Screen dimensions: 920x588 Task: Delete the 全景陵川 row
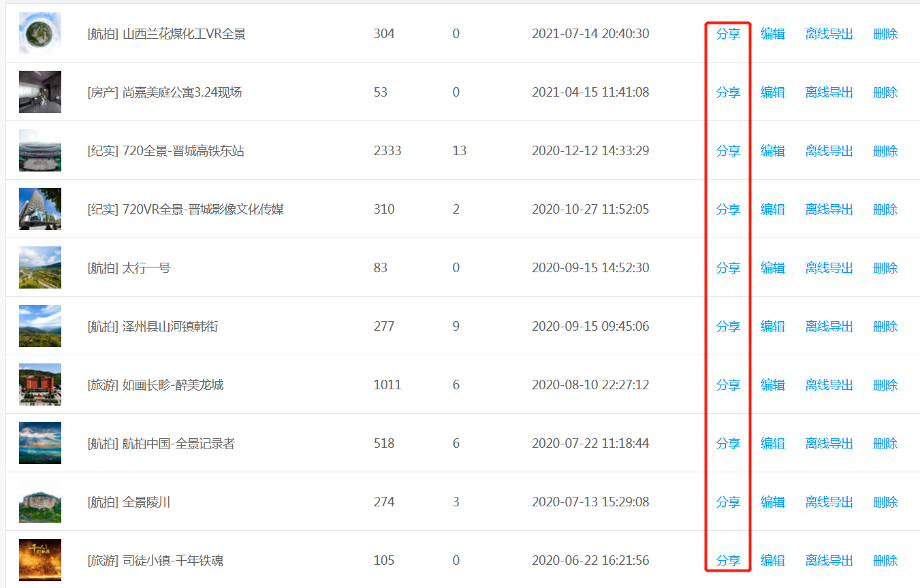(x=885, y=502)
